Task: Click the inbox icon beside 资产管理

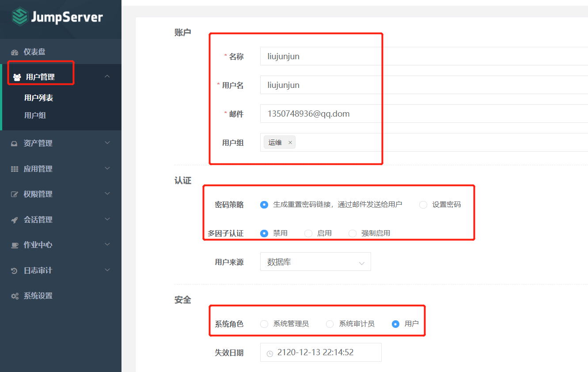Action: click(x=15, y=144)
